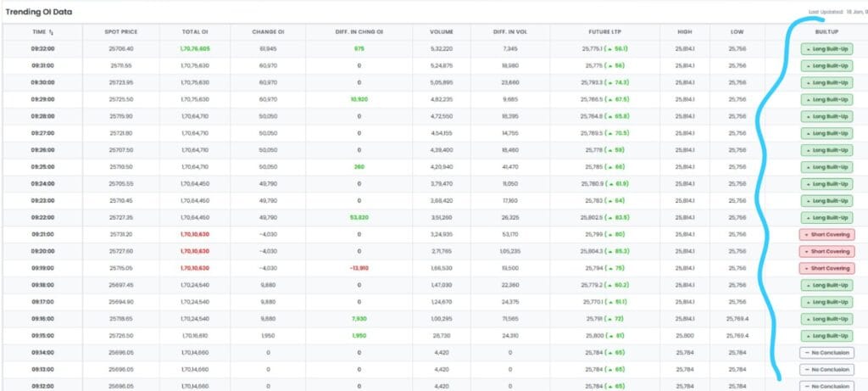Click the sort arrows icon beside TIME header
Screen dimensions: 868x391
52,31
